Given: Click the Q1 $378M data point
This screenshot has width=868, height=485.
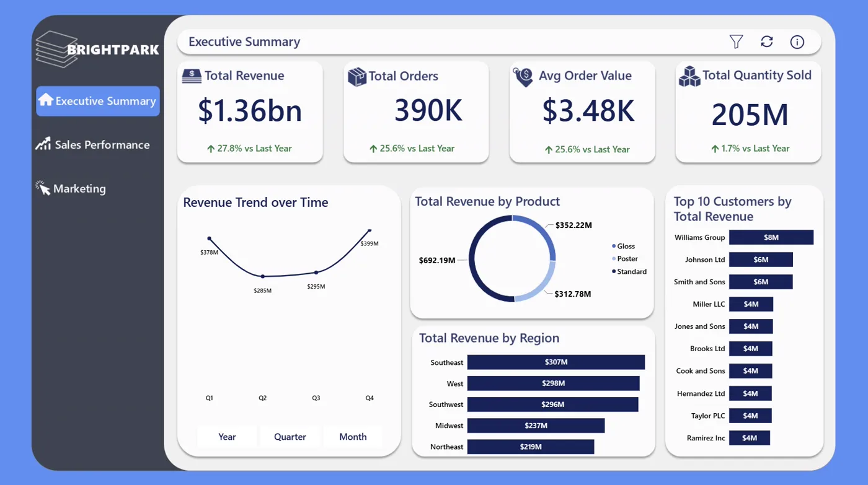Looking at the screenshot, I should 210,238.
